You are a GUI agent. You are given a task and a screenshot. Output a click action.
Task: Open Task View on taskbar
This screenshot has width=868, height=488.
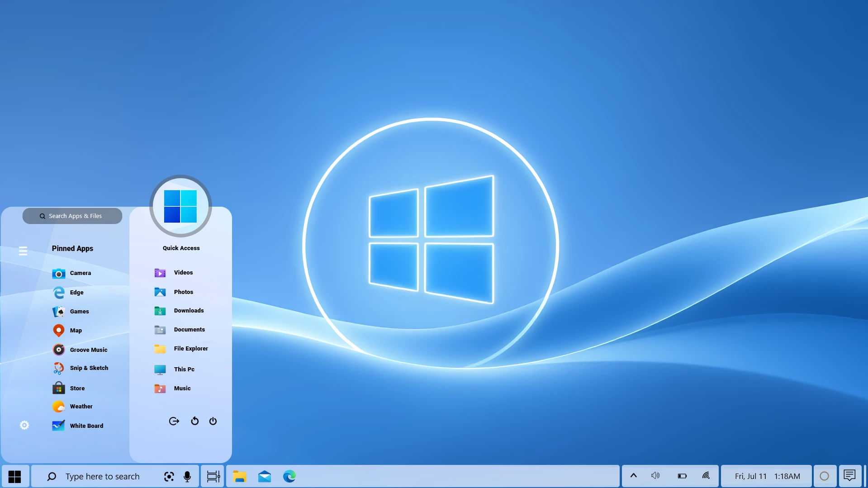pos(213,476)
